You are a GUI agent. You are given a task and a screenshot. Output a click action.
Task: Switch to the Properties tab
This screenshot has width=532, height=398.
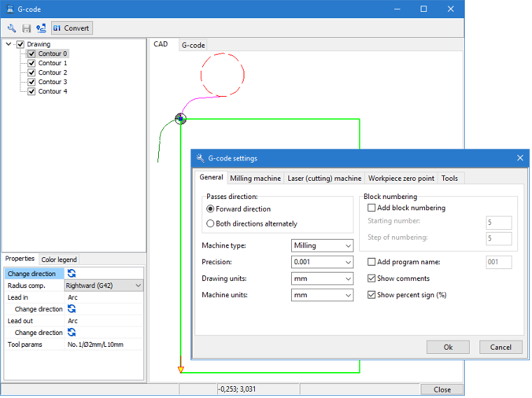point(20,259)
